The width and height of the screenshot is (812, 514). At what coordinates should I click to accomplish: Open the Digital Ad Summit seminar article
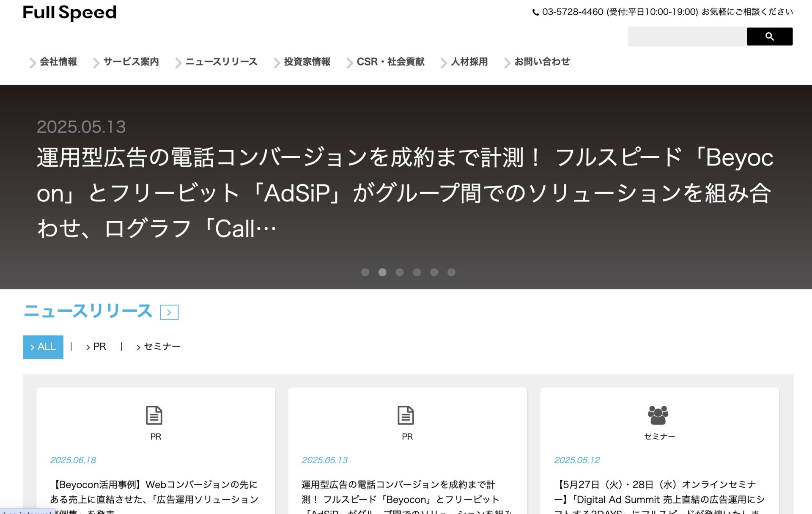pos(659,497)
